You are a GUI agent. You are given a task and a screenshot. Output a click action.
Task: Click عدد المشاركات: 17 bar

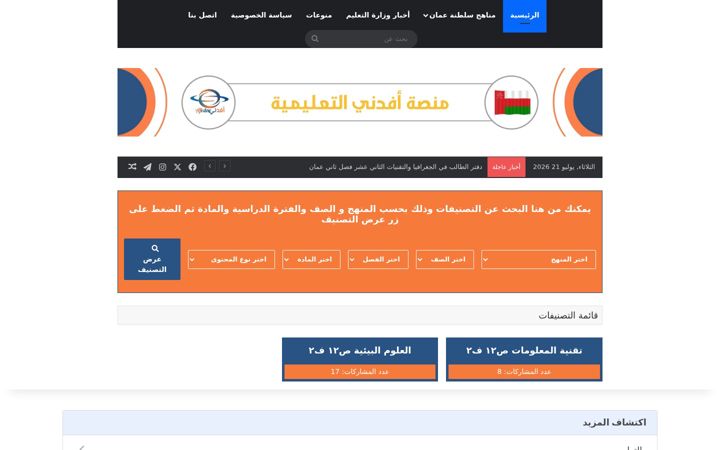(x=360, y=372)
